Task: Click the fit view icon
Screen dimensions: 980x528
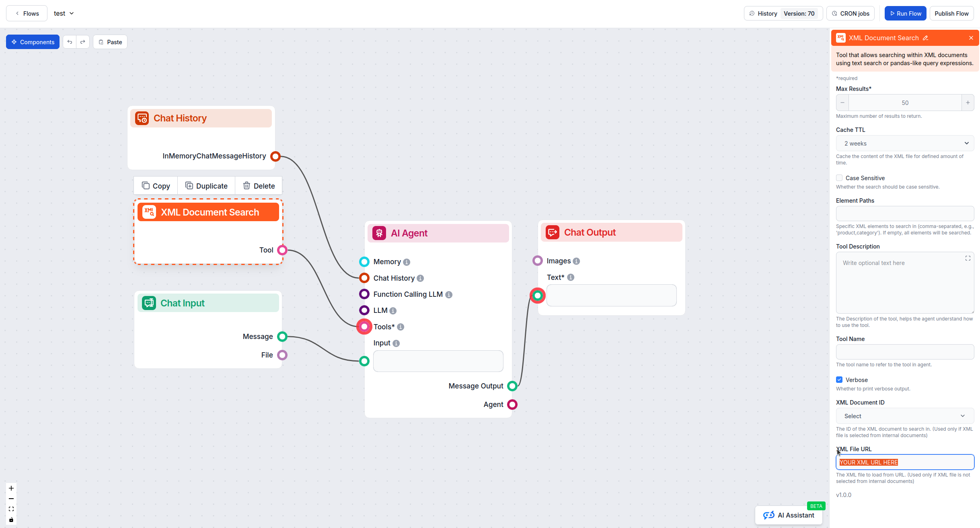Action: coord(11,509)
